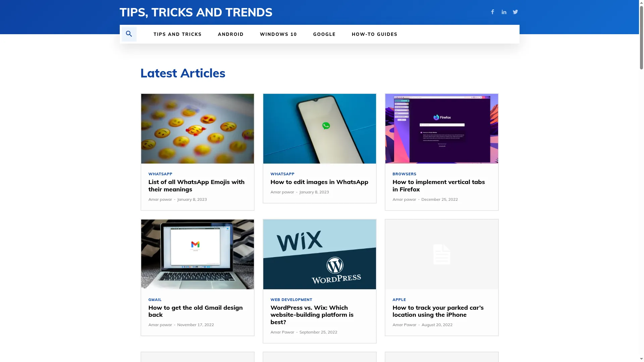
Task: Open the Wix vs WordPress thumbnail
Action: tap(320, 254)
